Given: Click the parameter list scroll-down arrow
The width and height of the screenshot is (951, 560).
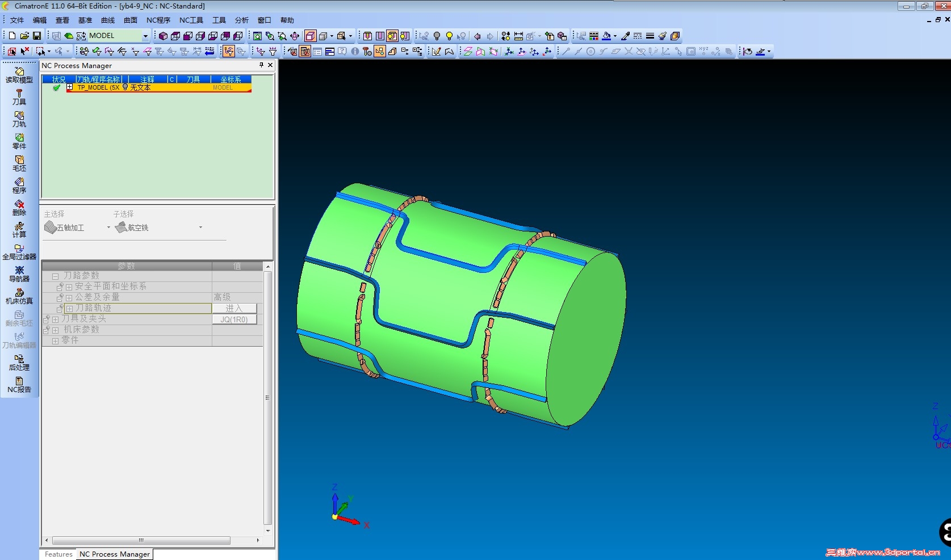Looking at the screenshot, I should [x=268, y=530].
